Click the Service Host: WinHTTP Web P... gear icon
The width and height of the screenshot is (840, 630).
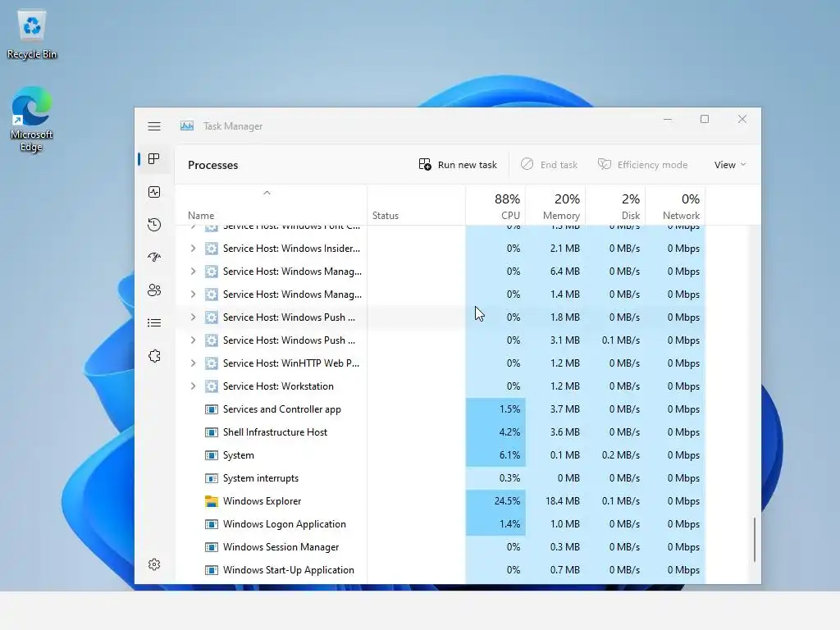(x=212, y=363)
